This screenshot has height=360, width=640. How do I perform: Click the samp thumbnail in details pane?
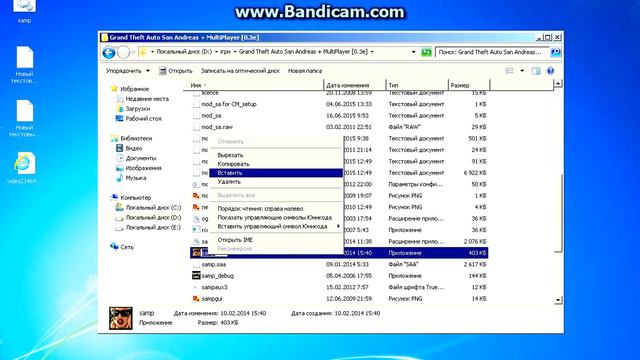[x=120, y=318]
